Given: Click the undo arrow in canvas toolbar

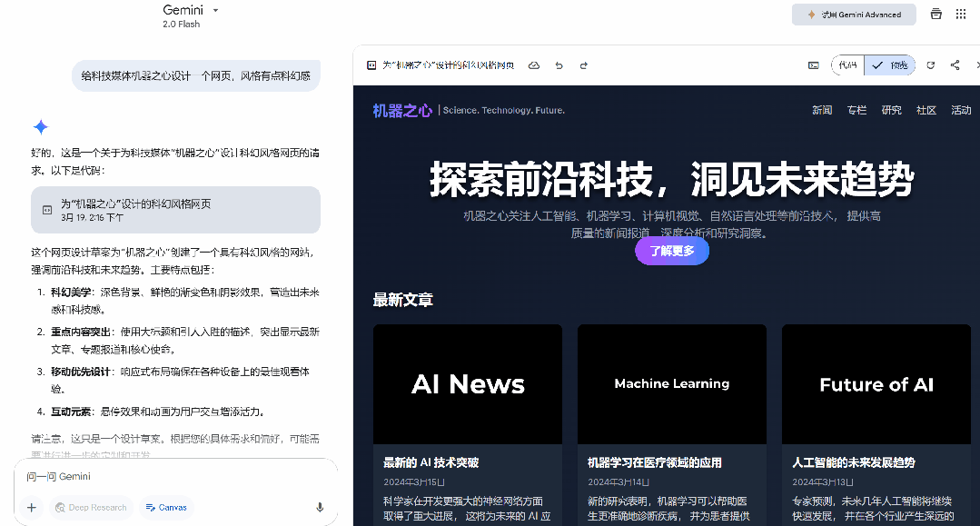Looking at the screenshot, I should 559,65.
